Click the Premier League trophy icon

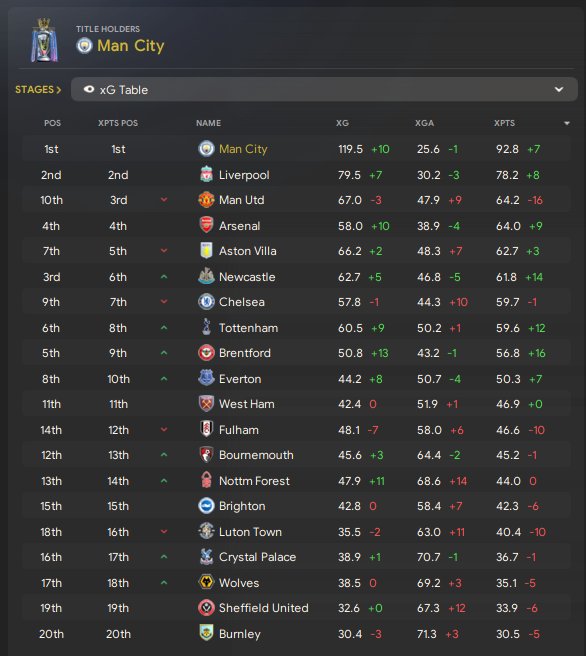click(44, 40)
